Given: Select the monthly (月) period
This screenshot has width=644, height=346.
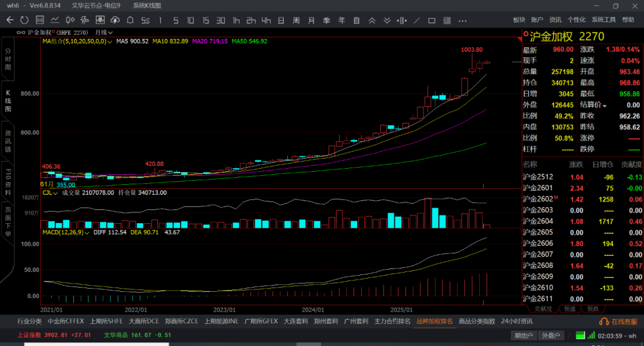Looking at the screenshot, I should [311, 20].
